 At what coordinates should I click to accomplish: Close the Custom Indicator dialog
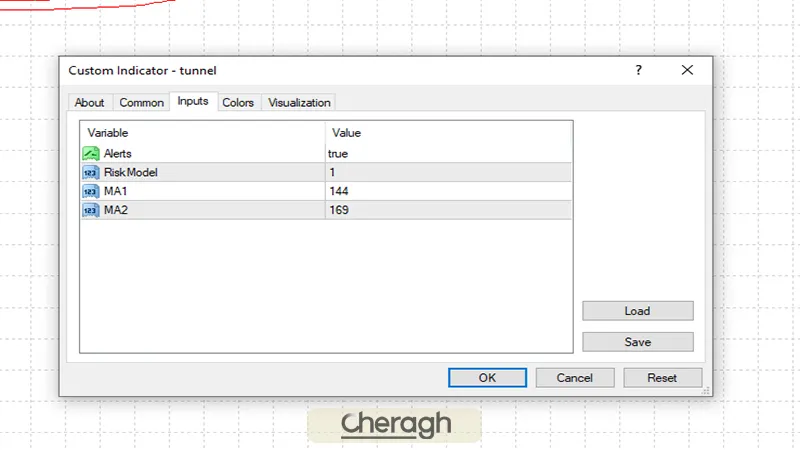687,70
